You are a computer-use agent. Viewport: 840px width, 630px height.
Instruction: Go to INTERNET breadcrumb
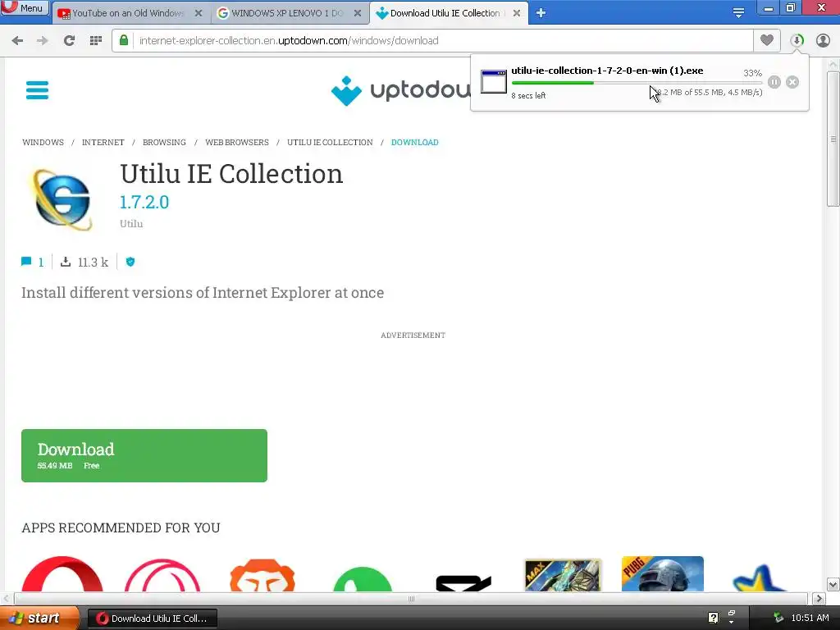(103, 143)
